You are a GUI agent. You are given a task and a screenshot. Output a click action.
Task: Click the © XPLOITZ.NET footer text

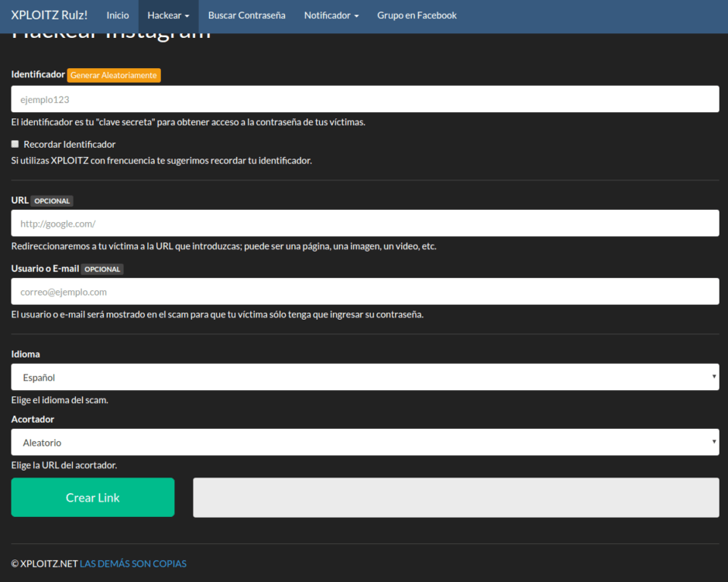tap(44, 563)
